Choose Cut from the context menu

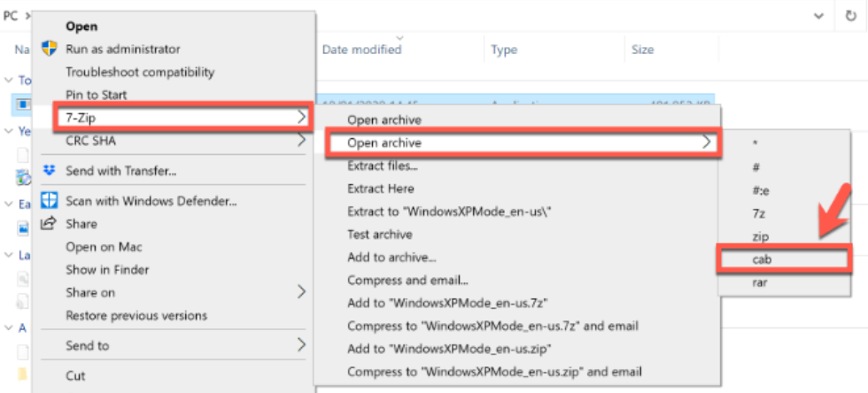(75, 376)
